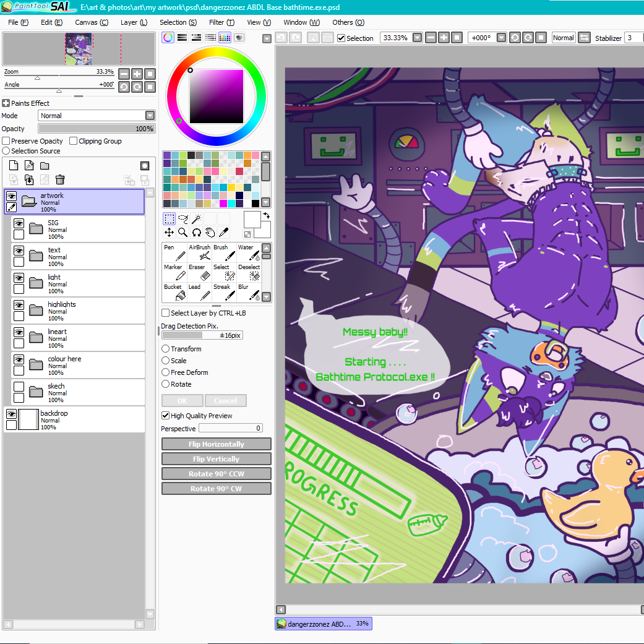Viewport: 644px width, 644px height.
Task: Open the Canvas menu
Action: 92,22
